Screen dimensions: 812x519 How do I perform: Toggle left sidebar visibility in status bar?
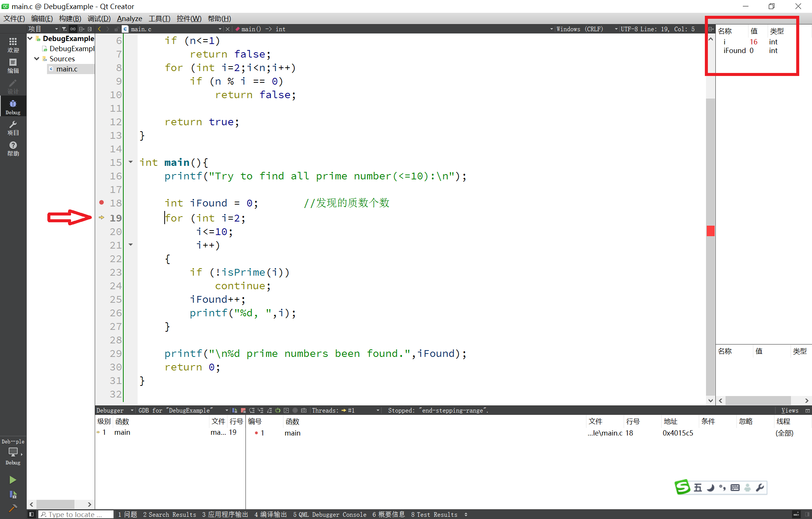[x=32, y=514]
